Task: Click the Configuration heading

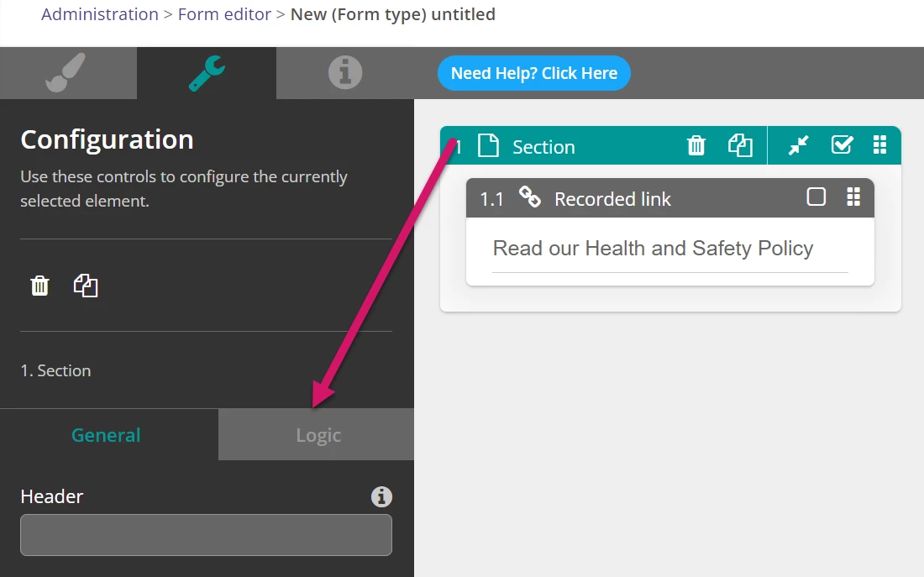Action: (x=107, y=140)
